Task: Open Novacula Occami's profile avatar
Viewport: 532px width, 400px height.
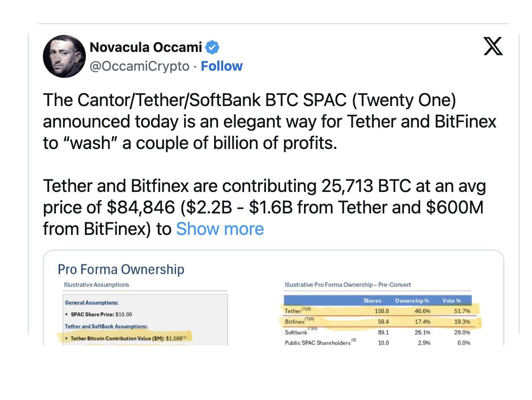Action: tap(64, 56)
